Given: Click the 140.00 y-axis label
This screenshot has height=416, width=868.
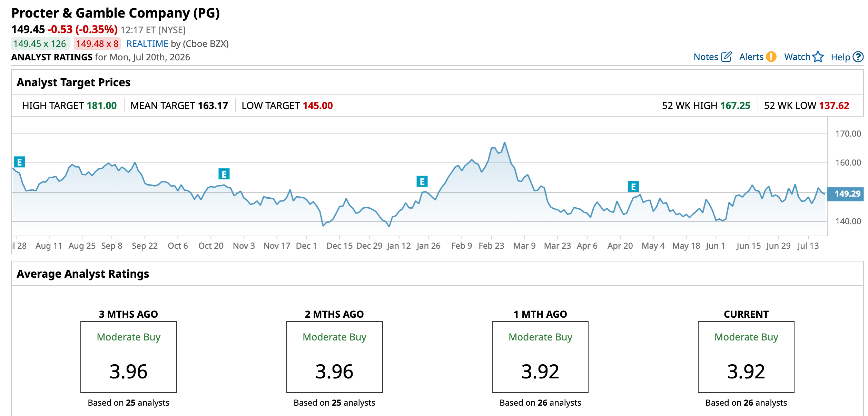Looking at the screenshot, I should pos(848,221).
